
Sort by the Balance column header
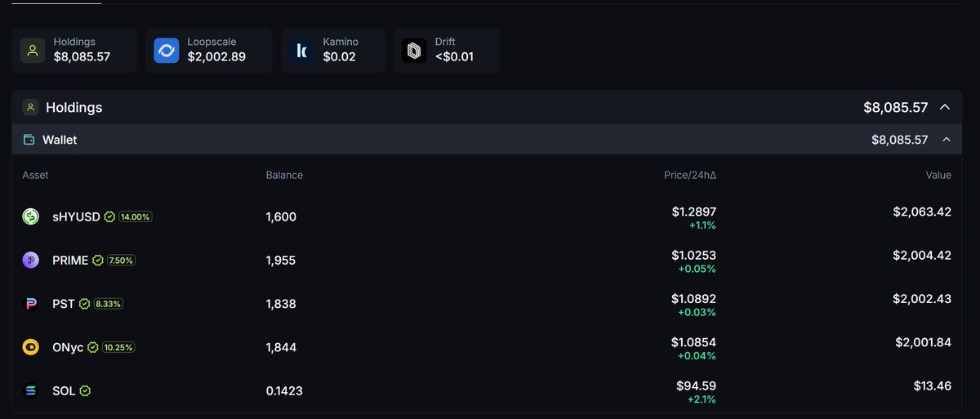coord(284,175)
